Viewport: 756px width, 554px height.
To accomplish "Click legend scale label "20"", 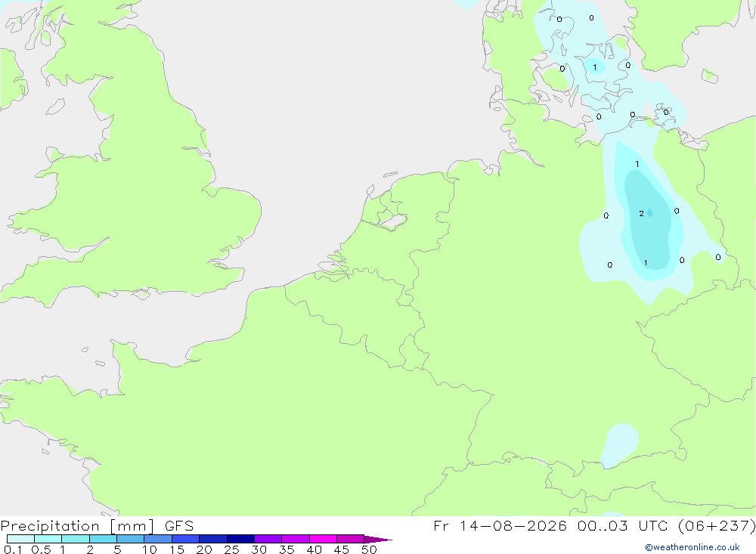I will (204, 549).
